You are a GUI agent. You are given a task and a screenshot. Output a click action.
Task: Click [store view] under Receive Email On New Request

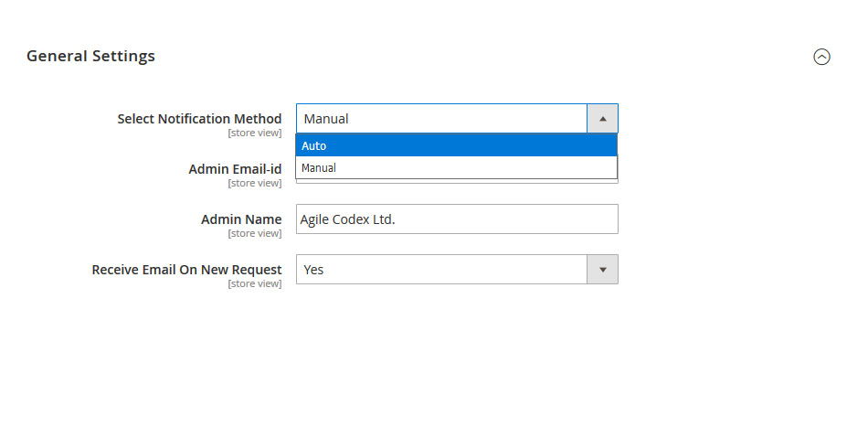click(255, 283)
